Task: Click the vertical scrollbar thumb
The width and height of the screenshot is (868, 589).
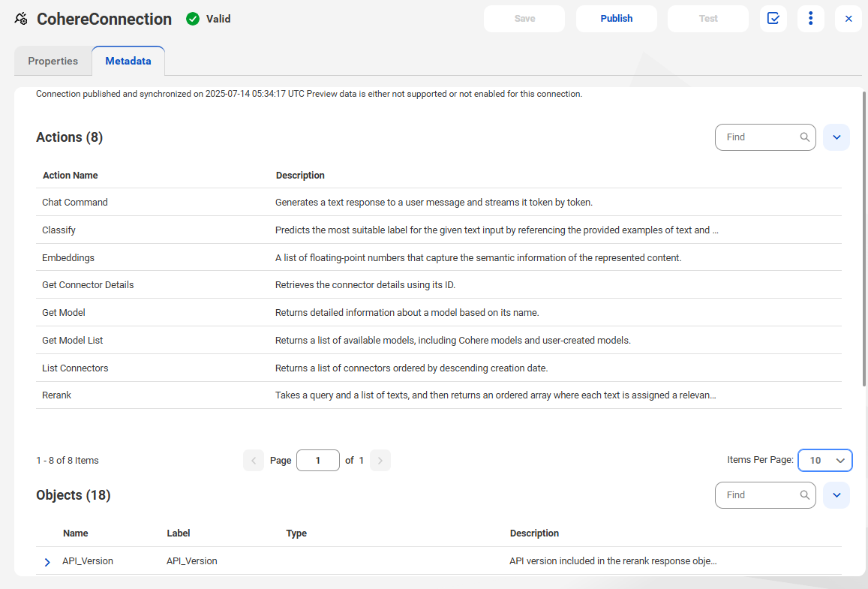Action: (864, 238)
